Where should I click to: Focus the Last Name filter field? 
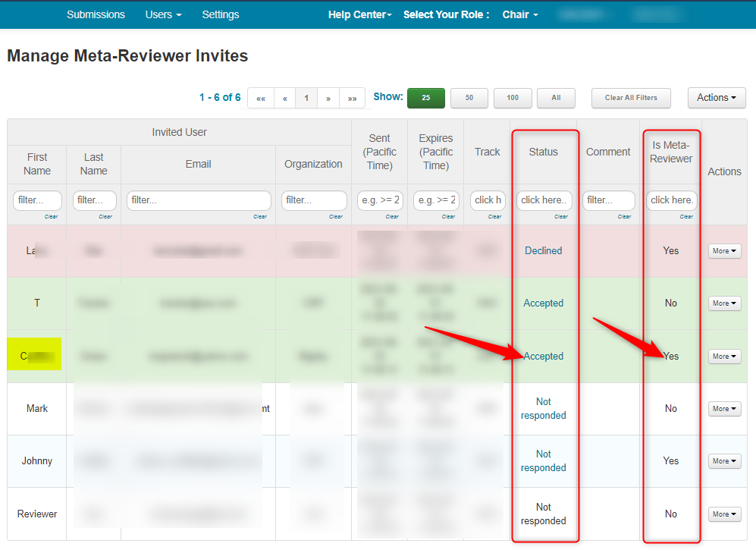point(94,200)
